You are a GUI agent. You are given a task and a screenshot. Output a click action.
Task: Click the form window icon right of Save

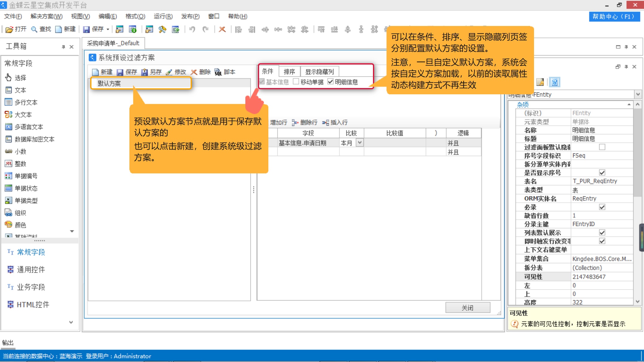click(x=120, y=29)
